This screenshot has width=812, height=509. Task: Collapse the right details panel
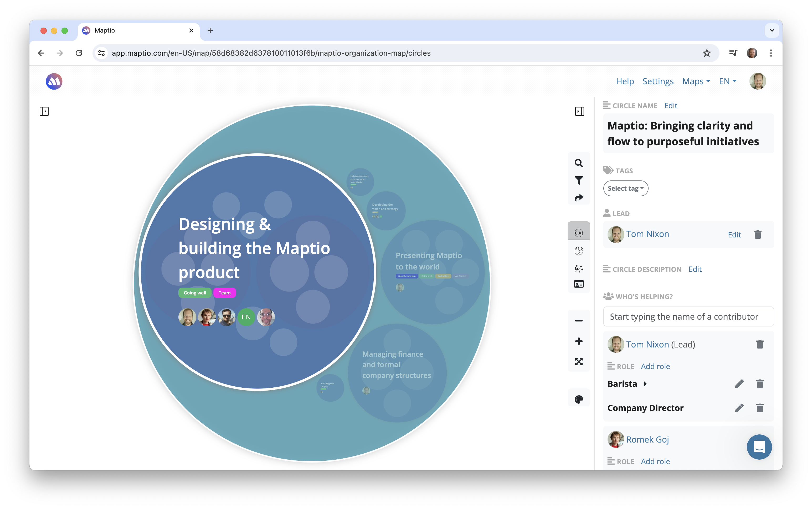580,111
